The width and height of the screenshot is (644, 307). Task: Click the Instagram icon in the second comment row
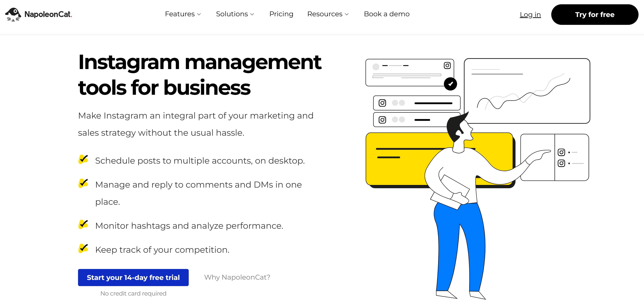[382, 120]
